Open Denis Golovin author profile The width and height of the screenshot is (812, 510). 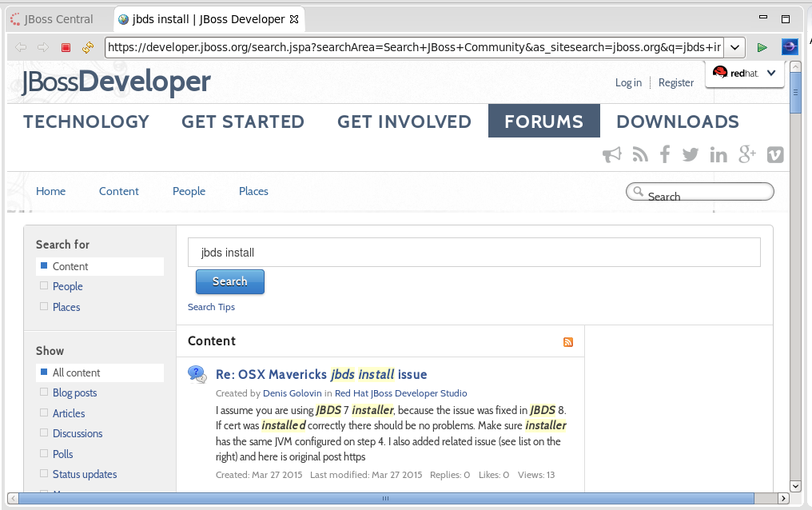[x=292, y=393]
